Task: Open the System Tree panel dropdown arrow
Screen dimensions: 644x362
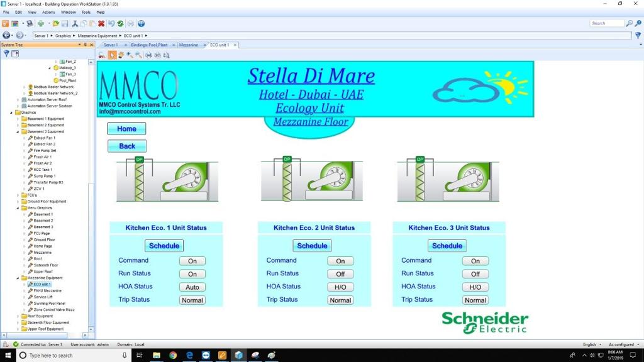Action: 79,45
